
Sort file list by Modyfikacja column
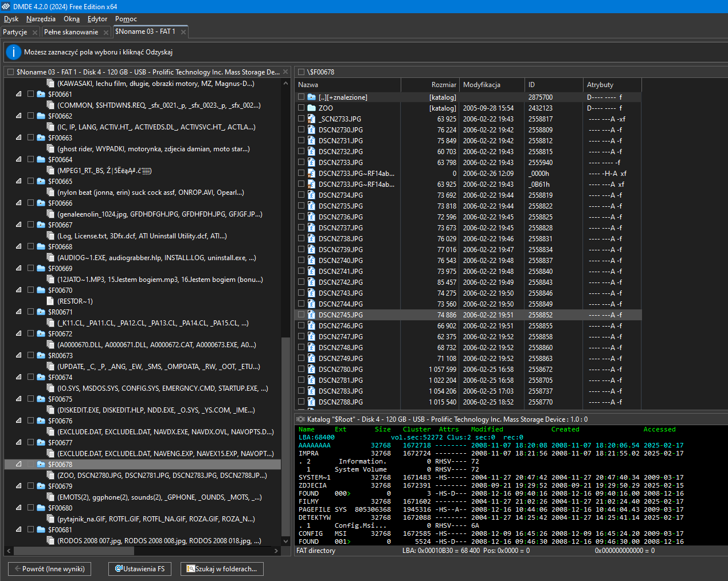pos(492,85)
